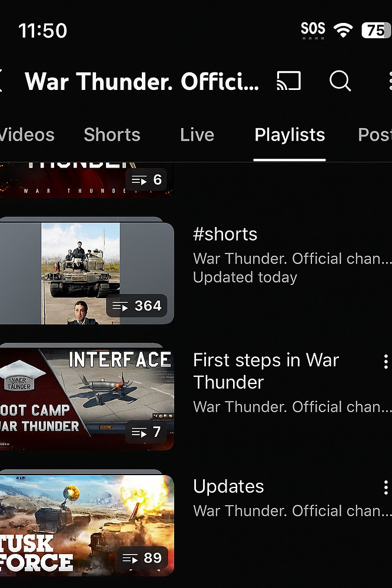This screenshot has height=588, width=392.
Task: Open the Updates playlist title
Action: [228, 487]
